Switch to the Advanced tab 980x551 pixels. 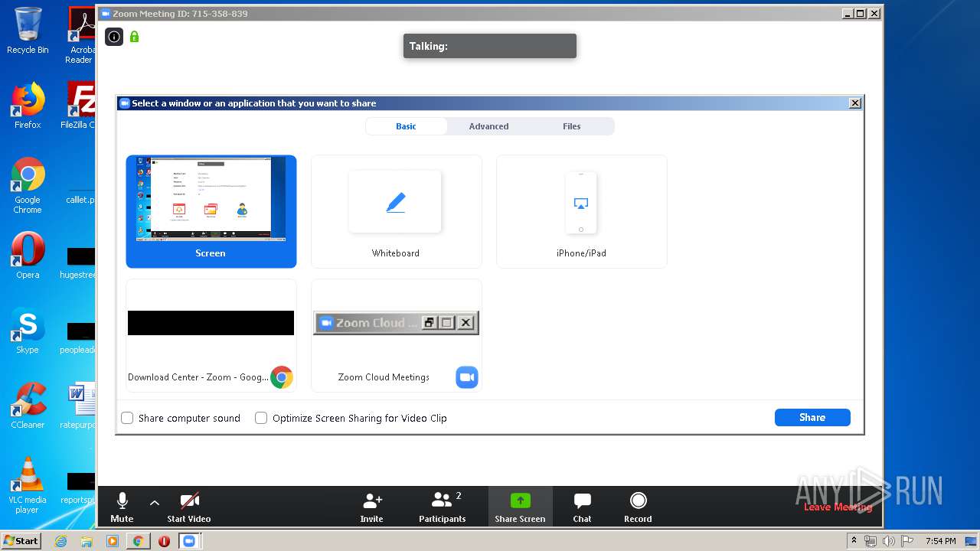(x=488, y=126)
